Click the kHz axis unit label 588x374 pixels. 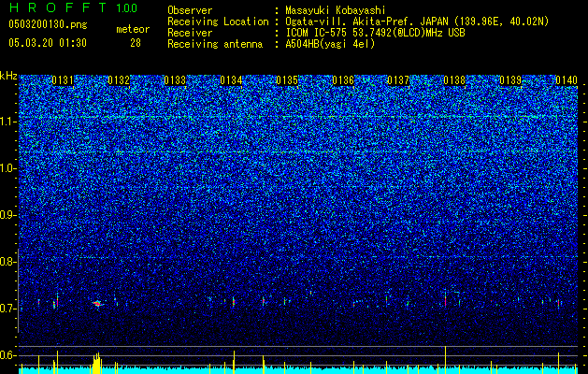coord(8,76)
